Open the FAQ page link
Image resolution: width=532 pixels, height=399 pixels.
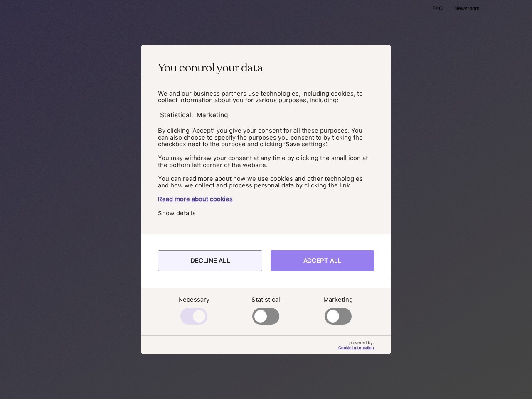(x=437, y=8)
